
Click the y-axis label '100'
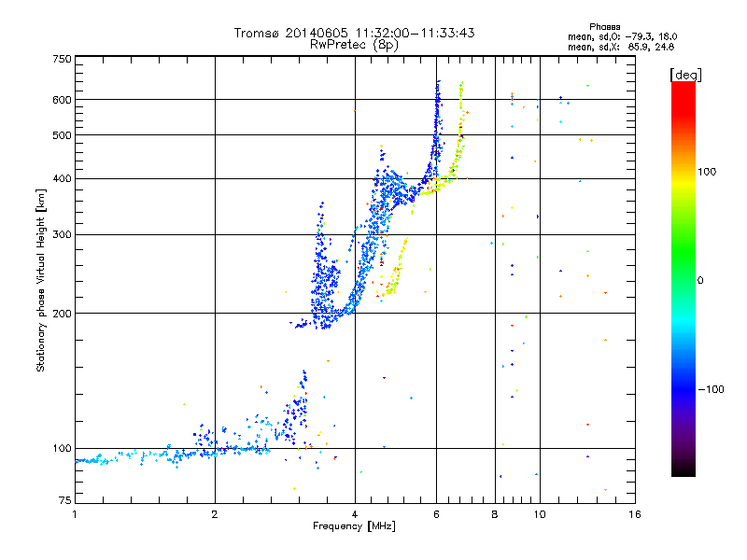click(x=62, y=449)
